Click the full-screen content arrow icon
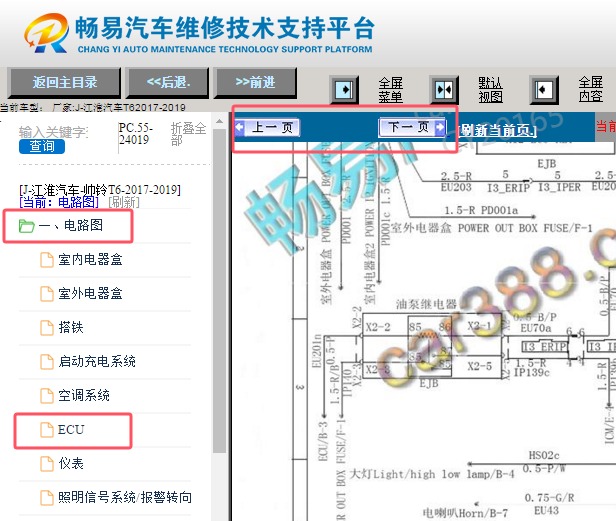 (x=544, y=90)
